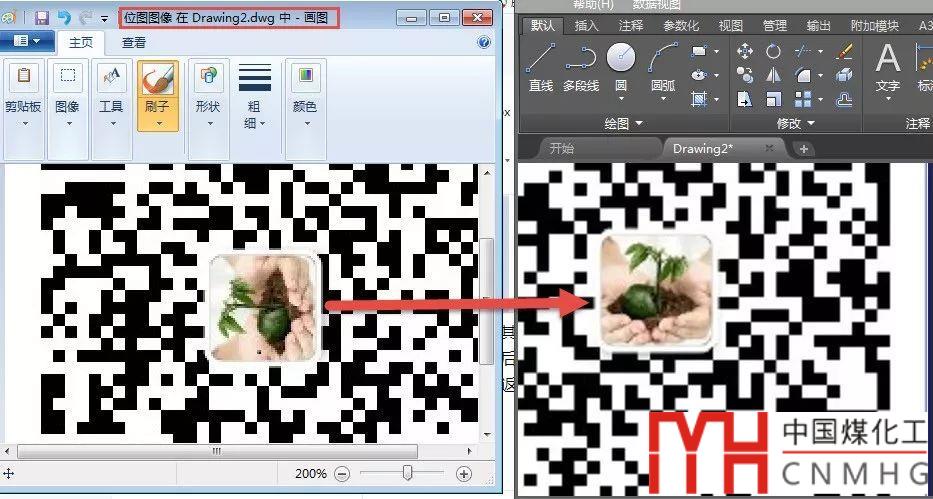Select the 多段线 polyline tool in AutoCAD

pyautogui.click(x=581, y=67)
